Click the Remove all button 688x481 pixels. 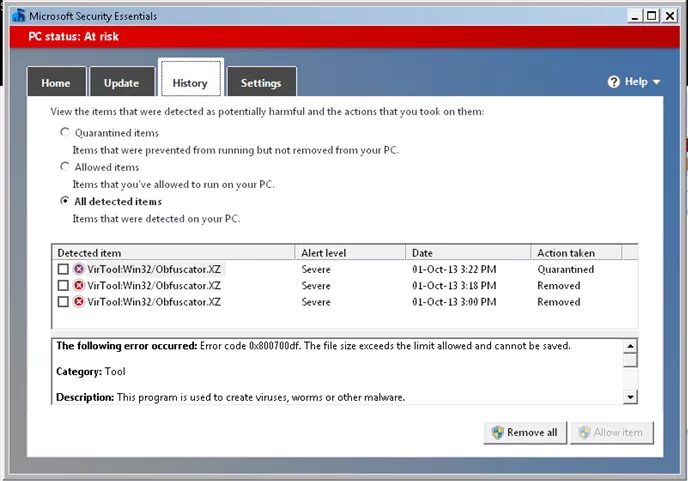point(525,433)
